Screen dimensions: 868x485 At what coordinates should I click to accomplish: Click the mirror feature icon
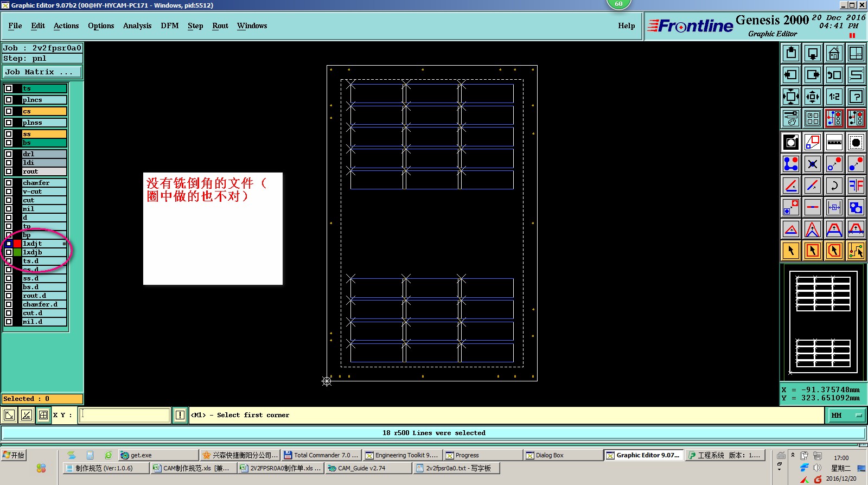[856, 186]
